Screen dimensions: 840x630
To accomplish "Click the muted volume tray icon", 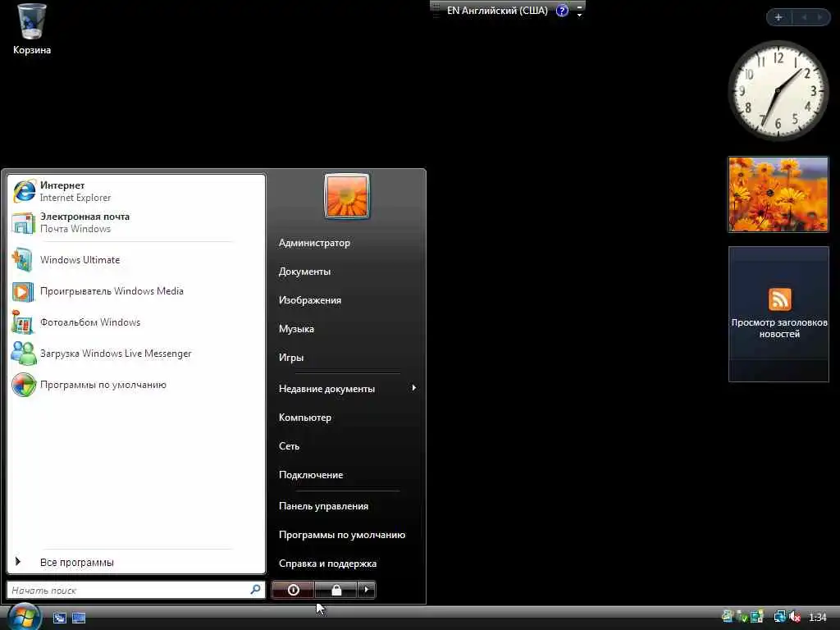I will pyautogui.click(x=794, y=617).
